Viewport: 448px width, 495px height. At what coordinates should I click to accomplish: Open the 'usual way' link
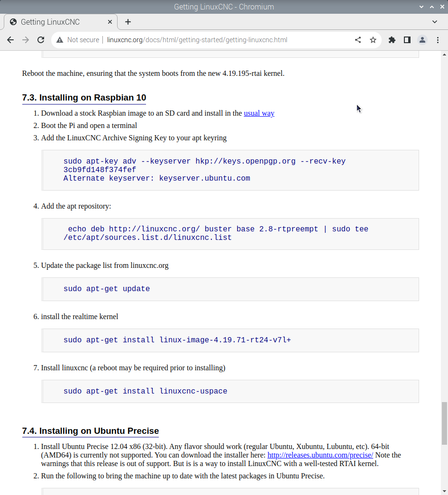259,113
